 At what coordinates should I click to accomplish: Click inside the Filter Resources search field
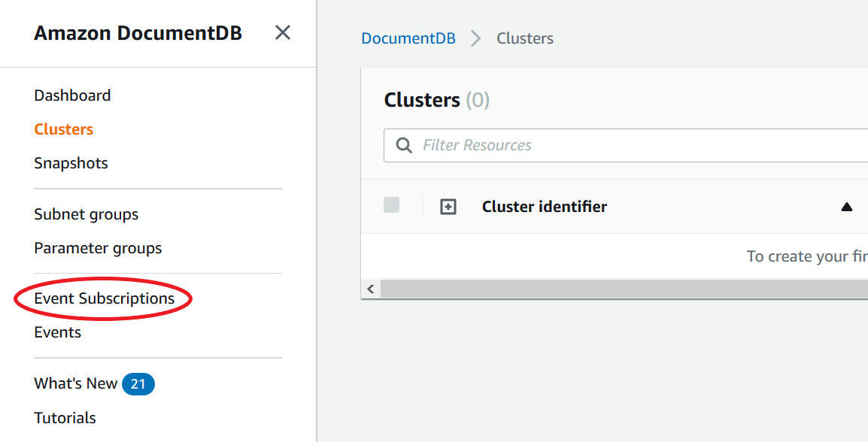click(527, 145)
